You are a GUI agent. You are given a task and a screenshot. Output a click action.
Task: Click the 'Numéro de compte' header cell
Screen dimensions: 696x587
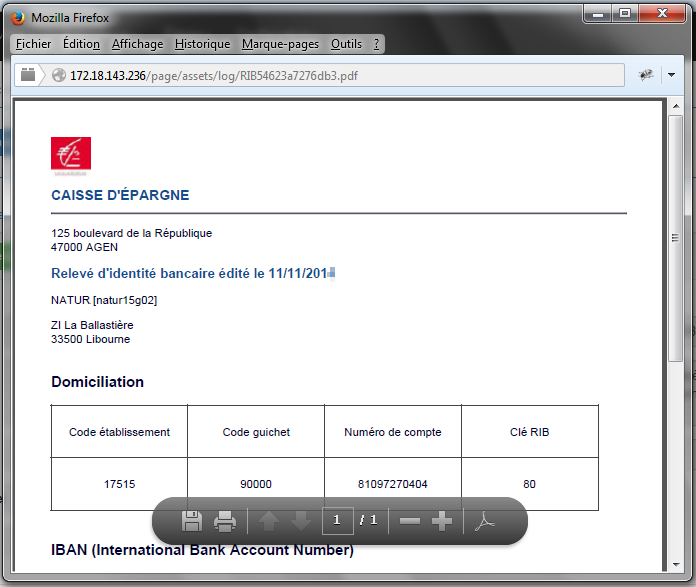coord(393,432)
